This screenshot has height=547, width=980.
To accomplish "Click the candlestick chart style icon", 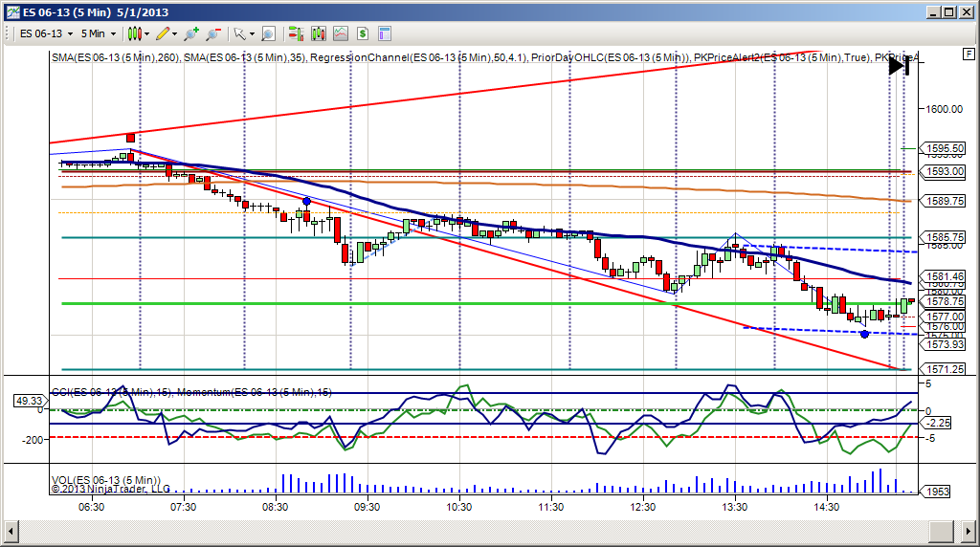I will 134,33.
